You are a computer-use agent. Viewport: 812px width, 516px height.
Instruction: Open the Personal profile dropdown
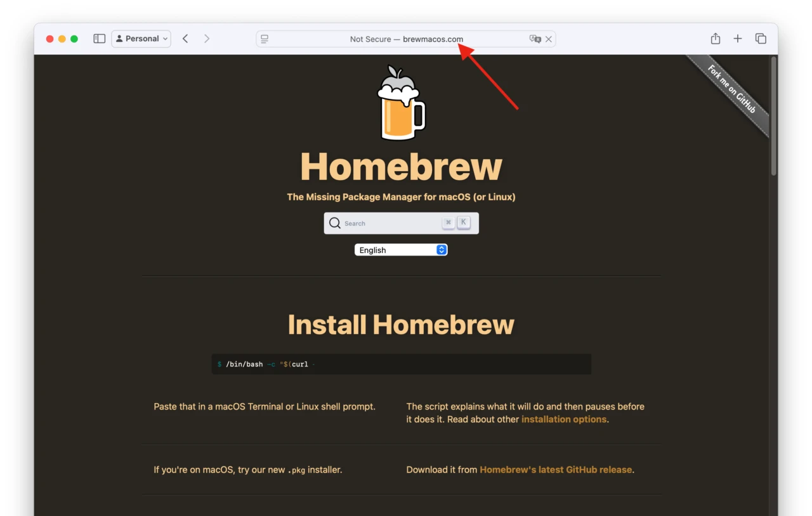(x=141, y=39)
